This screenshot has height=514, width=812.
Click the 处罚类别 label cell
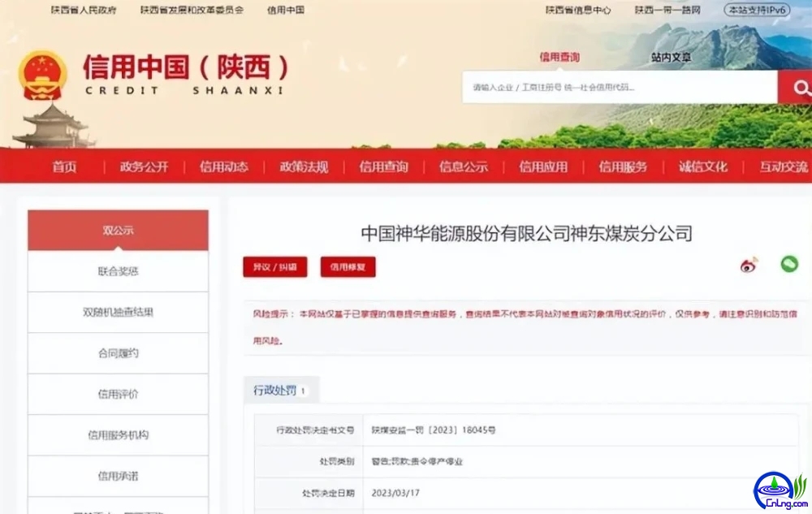(309, 462)
